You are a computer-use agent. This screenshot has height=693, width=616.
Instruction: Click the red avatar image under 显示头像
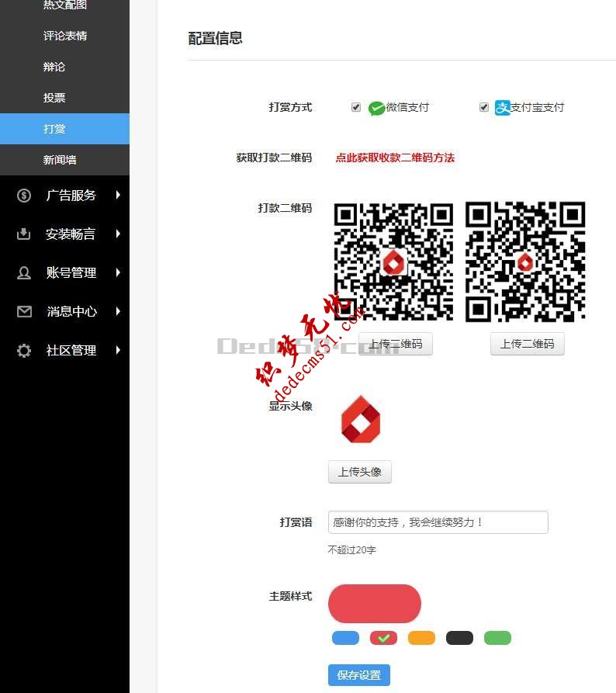pos(361,420)
